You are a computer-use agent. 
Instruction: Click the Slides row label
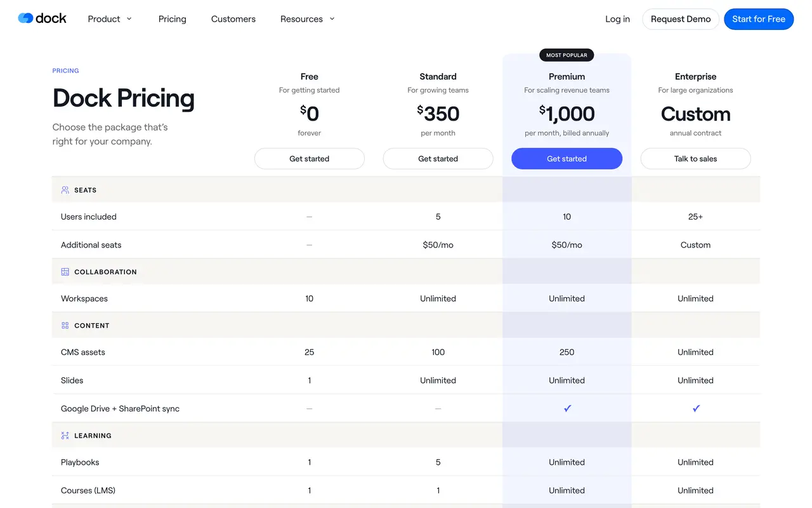tap(72, 380)
